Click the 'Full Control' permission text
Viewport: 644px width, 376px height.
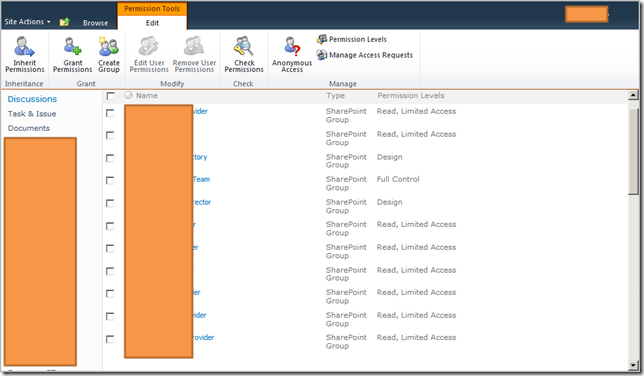click(x=398, y=179)
